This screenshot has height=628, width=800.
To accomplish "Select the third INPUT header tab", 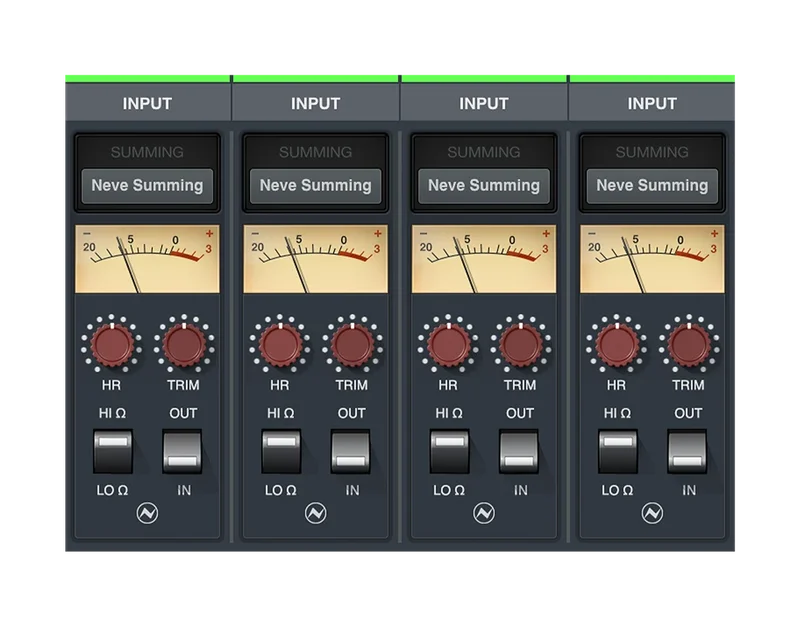I will 484,103.
